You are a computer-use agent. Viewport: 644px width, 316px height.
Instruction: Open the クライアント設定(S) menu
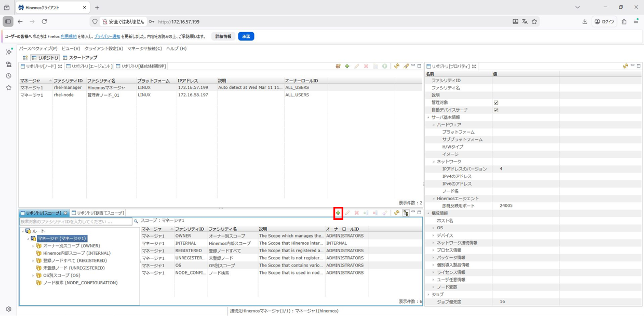pos(104,48)
